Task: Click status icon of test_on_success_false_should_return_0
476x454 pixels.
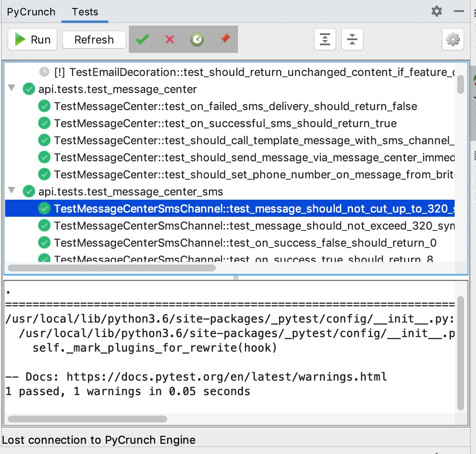Action: click(x=44, y=242)
